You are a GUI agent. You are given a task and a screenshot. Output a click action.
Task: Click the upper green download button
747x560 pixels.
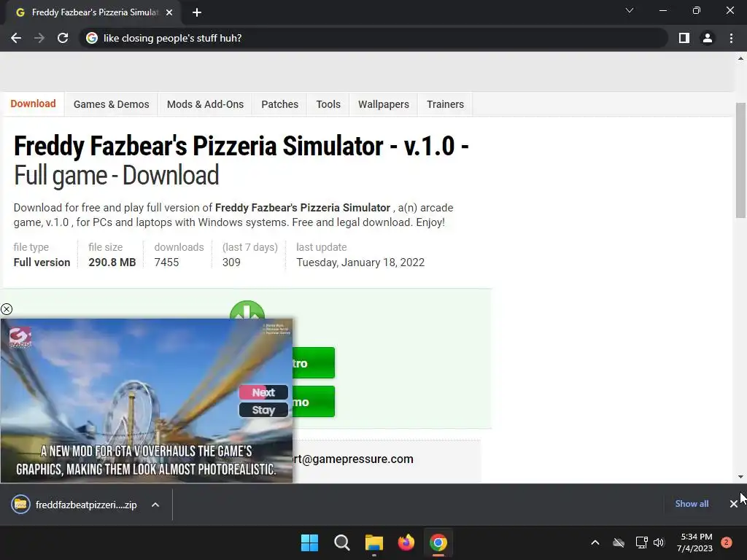[314, 363]
